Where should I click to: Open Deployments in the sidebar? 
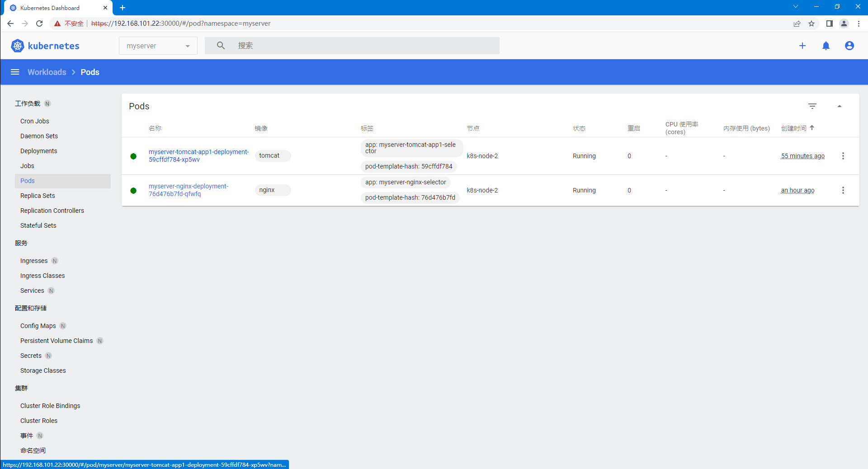(x=39, y=151)
